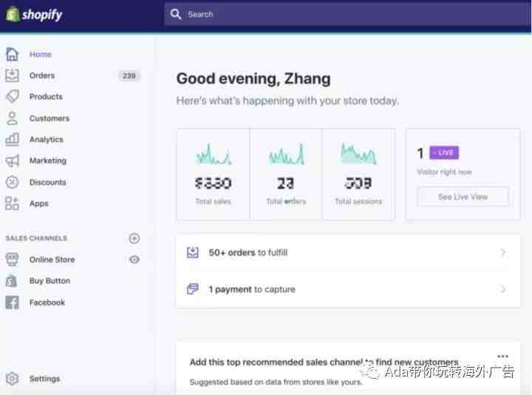This screenshot has width=532, height=395.
Task: Expand the orders to fulfill chevron
Action: (503, 252)
